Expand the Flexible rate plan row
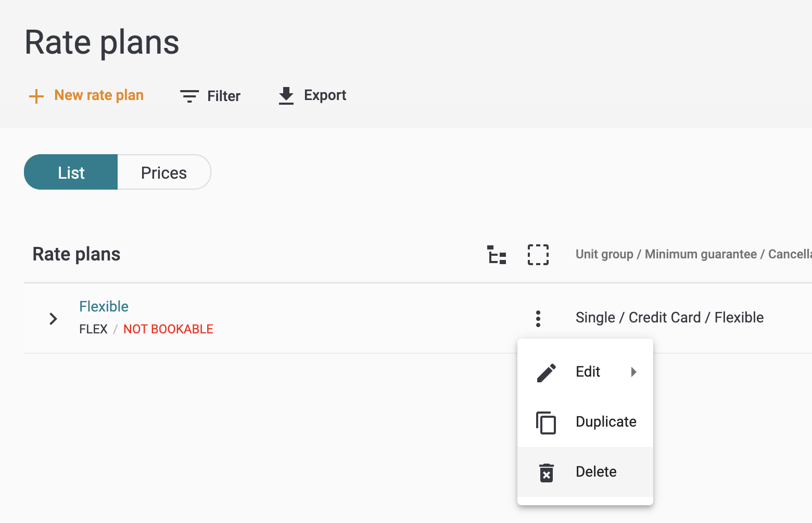The image size is (812, 523). [53, 318]
